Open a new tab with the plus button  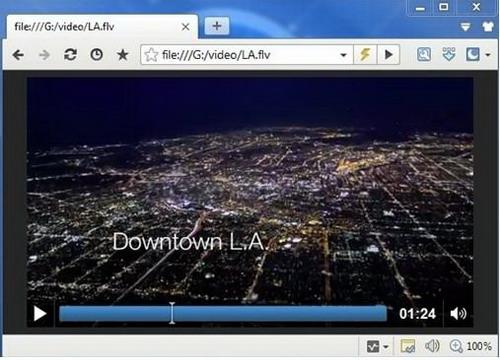coord(217,26)
